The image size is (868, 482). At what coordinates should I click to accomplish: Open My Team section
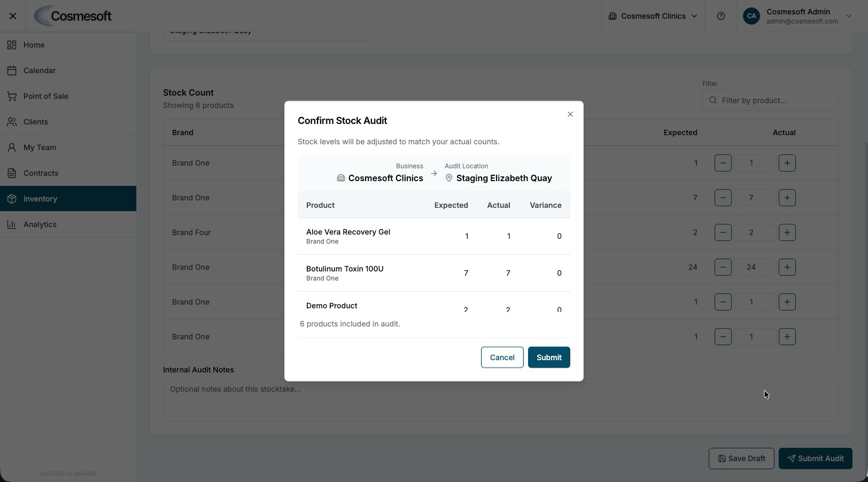pyautogui.click(x=68, y=147)
